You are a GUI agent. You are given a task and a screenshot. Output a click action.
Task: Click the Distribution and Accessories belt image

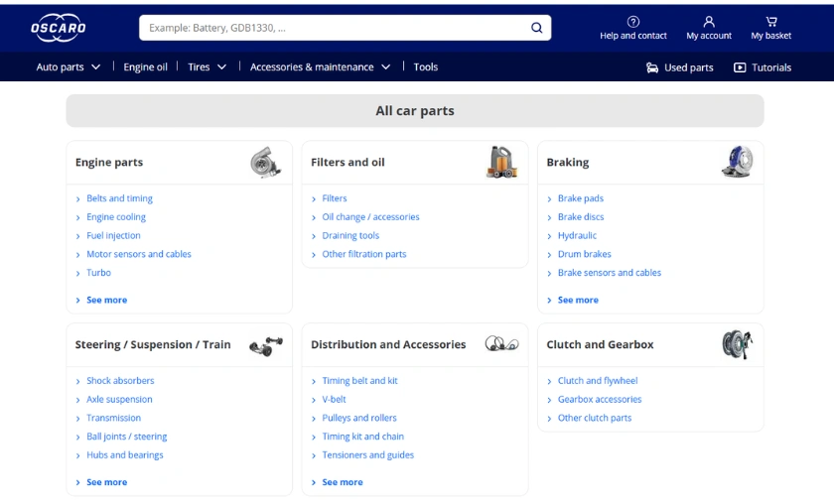click(501, 343)
